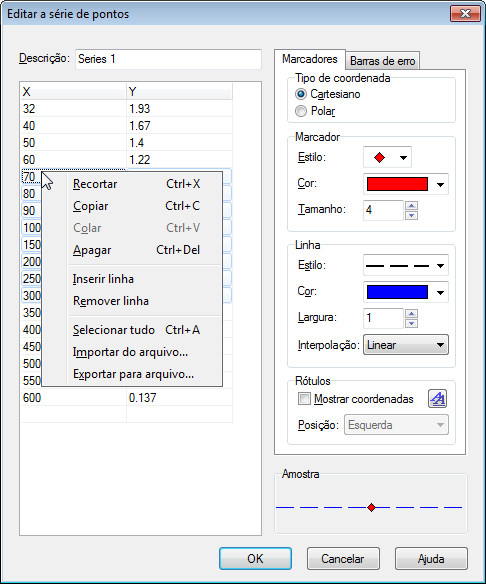Decrease line Largura with down arrow
The height and width of the screenshot is (584, 486).
coord(411,323)
